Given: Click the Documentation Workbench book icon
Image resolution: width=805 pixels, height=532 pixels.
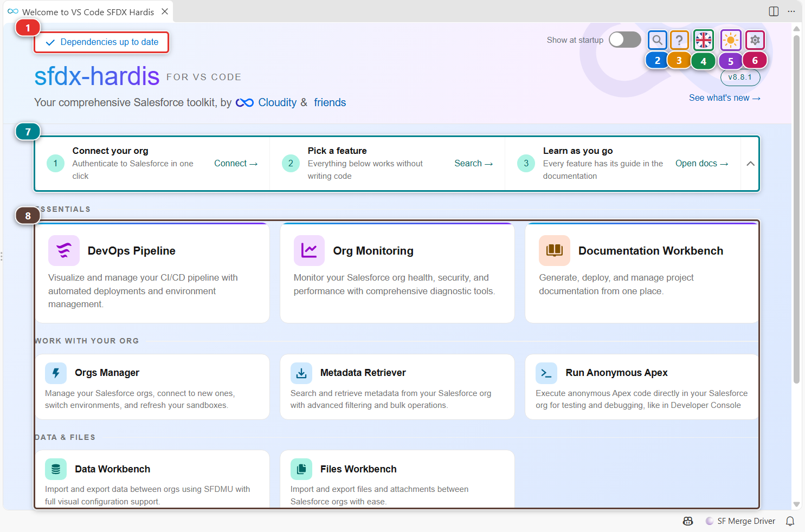Looking at the screenshot, I should tap(555, 250).
